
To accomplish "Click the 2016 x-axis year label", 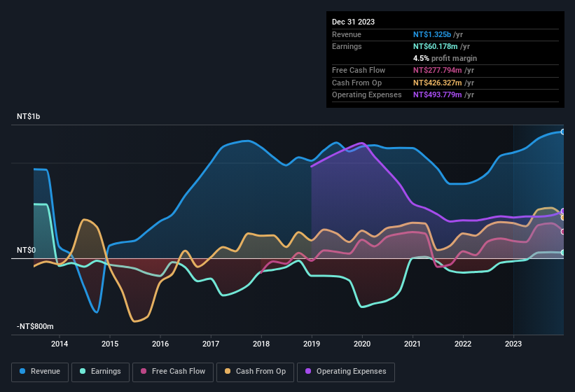I will [160, 344].
